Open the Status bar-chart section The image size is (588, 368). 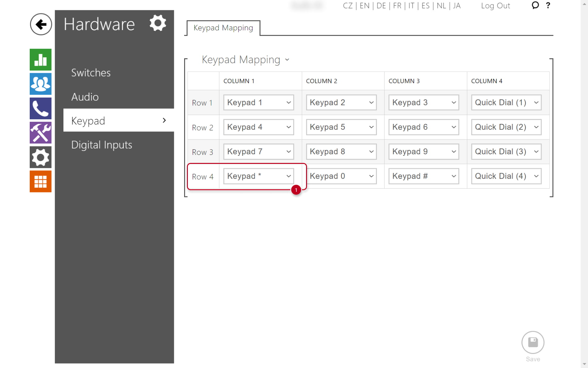pyautogui.click(x=41, y=59)
